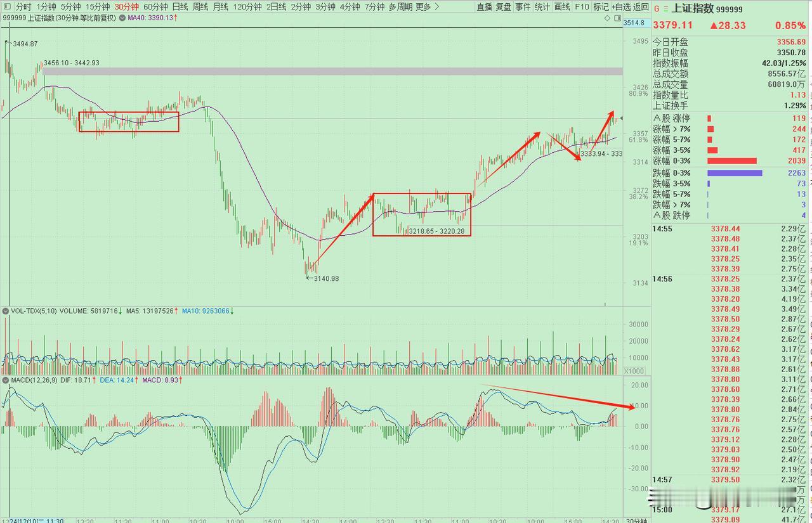Click the 涨幅 0-3% red bar

[732, 161]
